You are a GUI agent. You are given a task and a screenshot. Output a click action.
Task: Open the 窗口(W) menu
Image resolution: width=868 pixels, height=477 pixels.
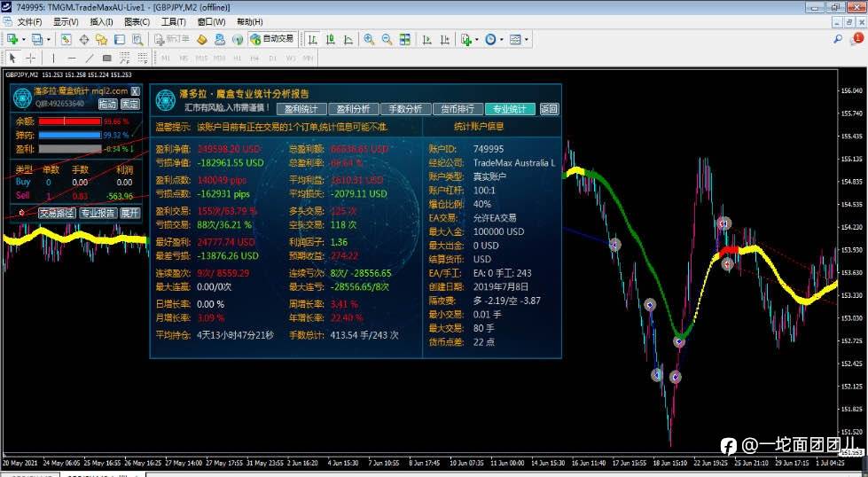pos(211,21)
